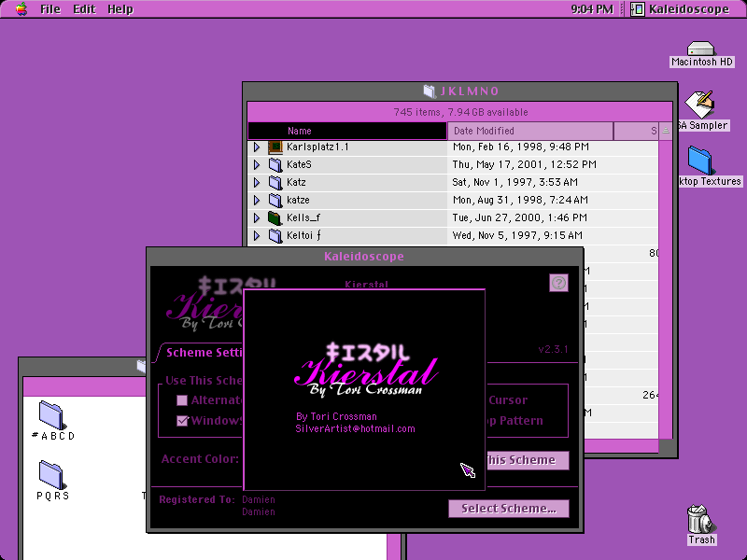Click the katze folder icon
The width and height of the screenshot is (747, 560).
[275, 200]
